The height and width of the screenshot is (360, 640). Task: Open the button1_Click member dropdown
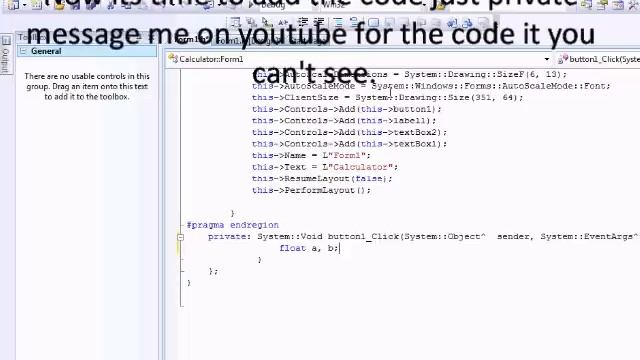tap(598, 59)
